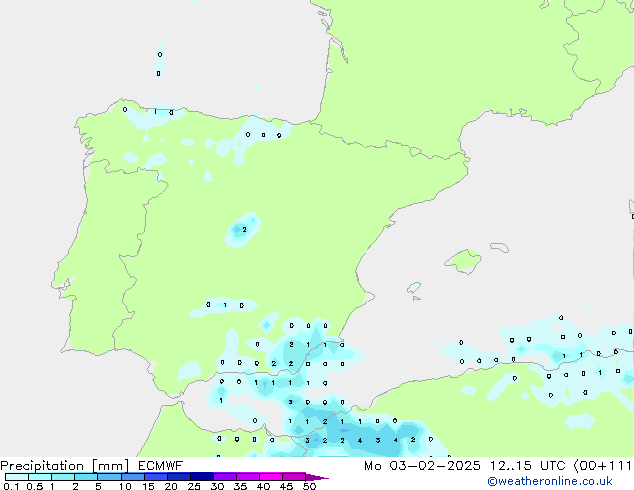Click the "0.1" legend scale label

[x=11, y=486]
